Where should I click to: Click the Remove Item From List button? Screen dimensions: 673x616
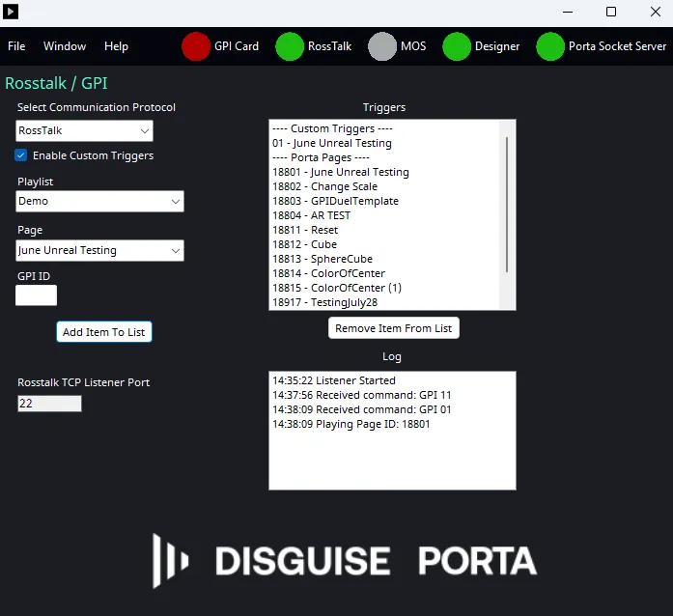coord(394,328)
